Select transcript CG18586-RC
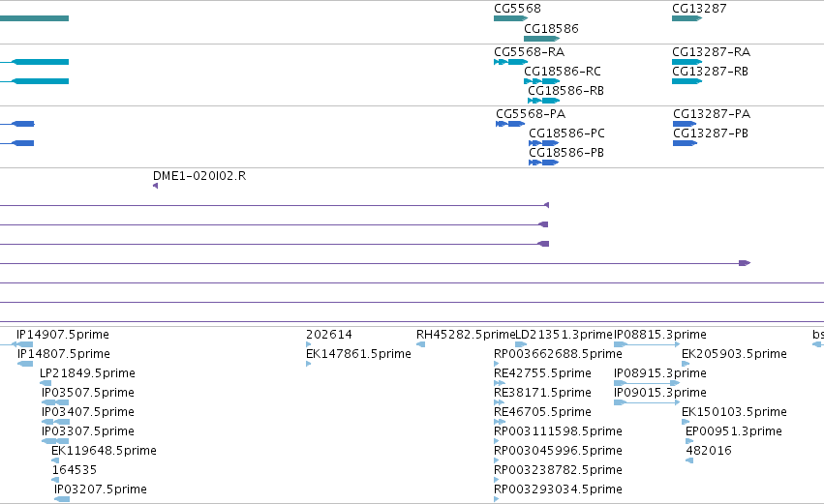The height and width of the screenshot is (504, 824). pyautogui.click(x=542, y=81)
